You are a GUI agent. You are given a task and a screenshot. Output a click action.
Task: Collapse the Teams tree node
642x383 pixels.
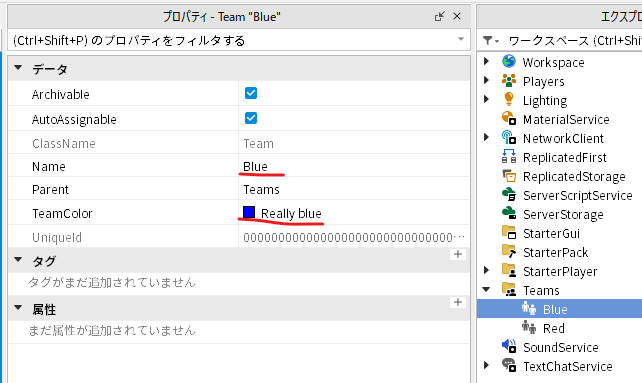point(486,290)
